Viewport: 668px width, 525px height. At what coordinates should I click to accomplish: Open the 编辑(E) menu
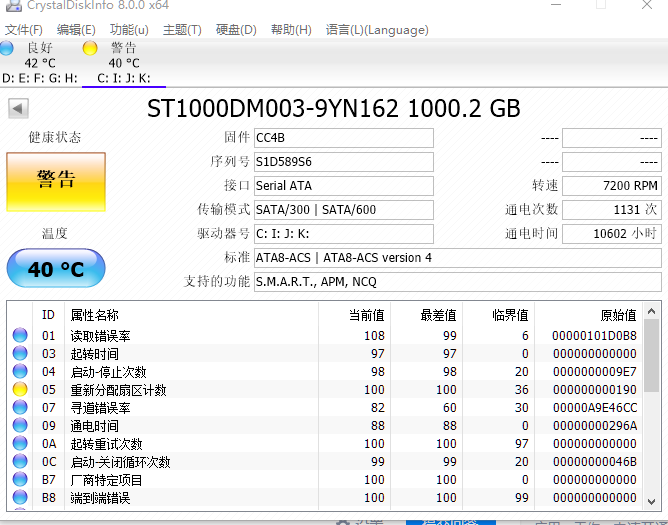[76, 30]
